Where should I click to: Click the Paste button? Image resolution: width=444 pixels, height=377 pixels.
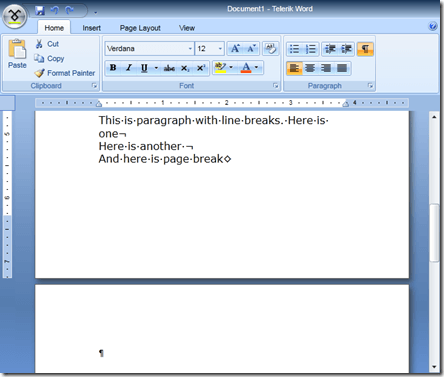point(17,53)
